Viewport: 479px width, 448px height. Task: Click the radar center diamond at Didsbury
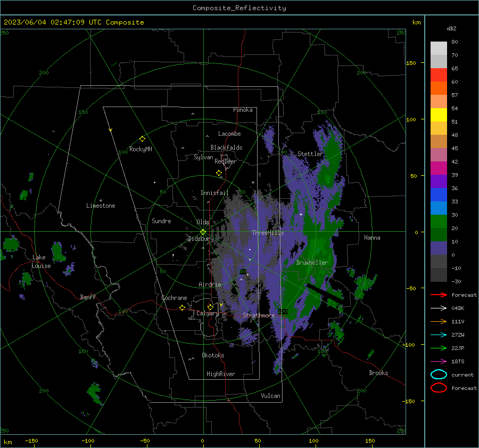click(203, 232)
